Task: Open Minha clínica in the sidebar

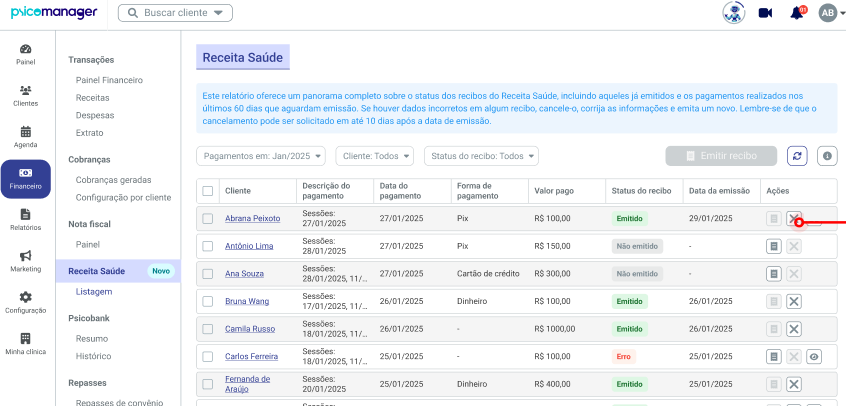Action: pyautogui.click(x=26, y=344)
